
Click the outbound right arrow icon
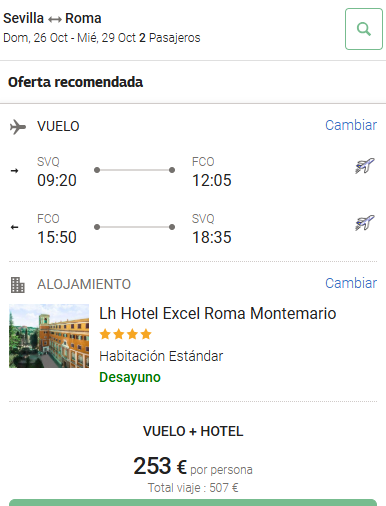pyautogui.click(x=14, y=171)
